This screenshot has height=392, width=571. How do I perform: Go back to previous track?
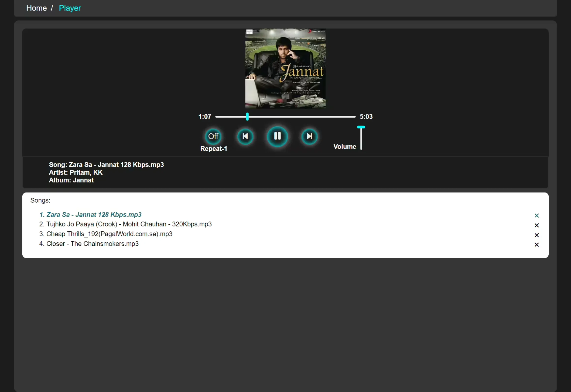click(245, 136)
